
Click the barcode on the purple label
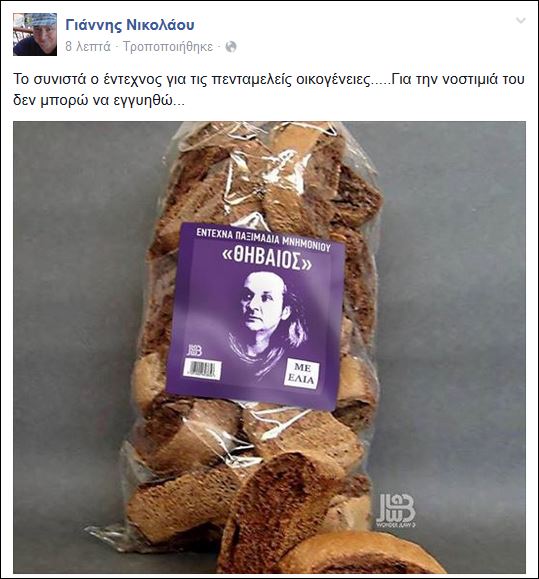tap(202, 369)
